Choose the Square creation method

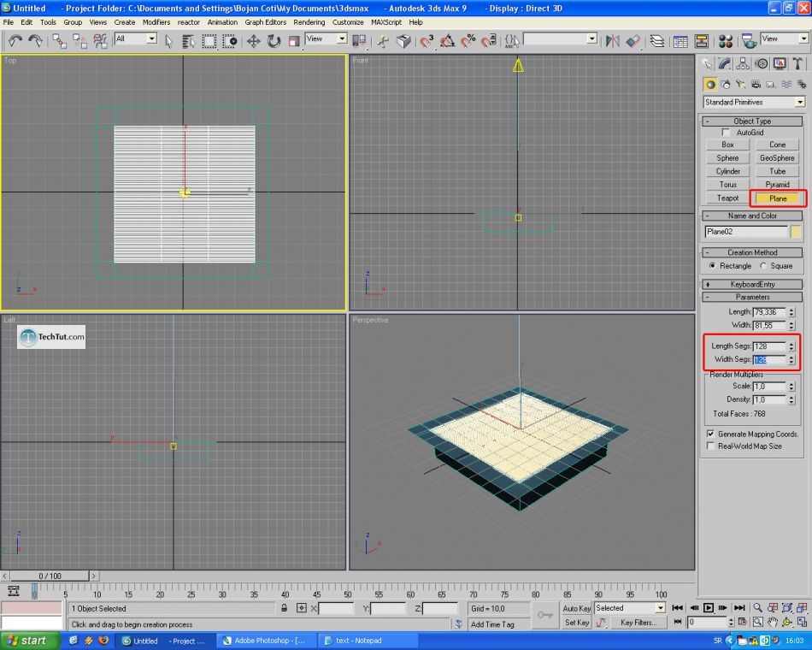pos(763,266)
